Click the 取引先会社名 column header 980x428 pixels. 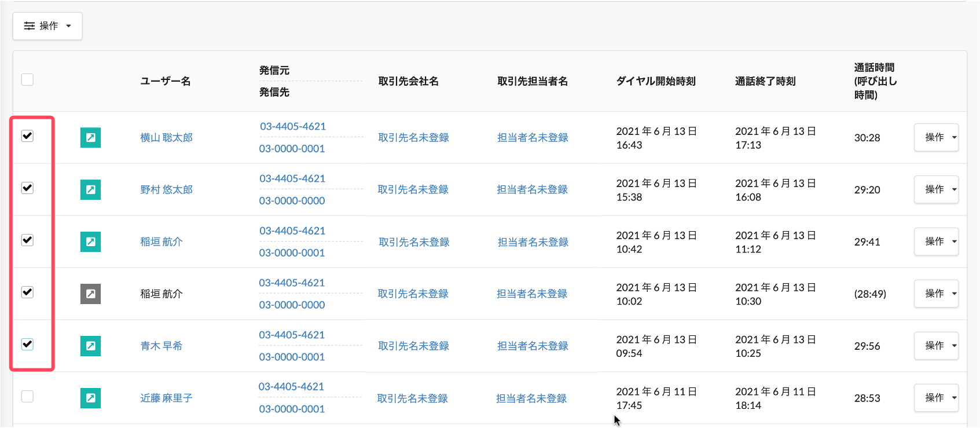pyautogui.click(x=408, y=81)
